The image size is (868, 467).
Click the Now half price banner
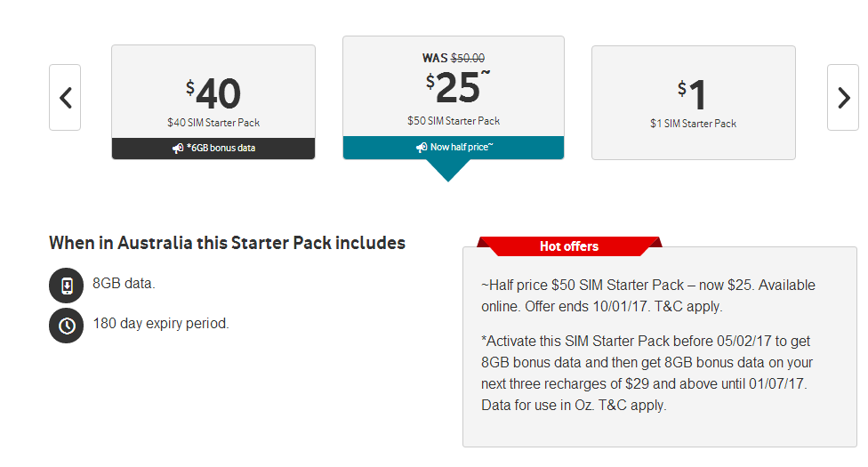point(454,148)
